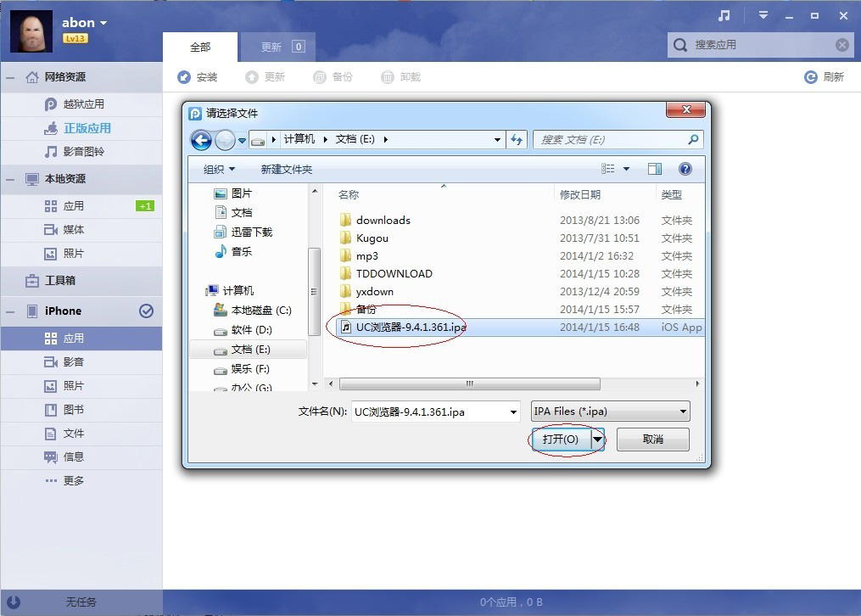Click the horizontal scrollbar in file list
Viewport: 861px width, 616px height.
[469, 384]
